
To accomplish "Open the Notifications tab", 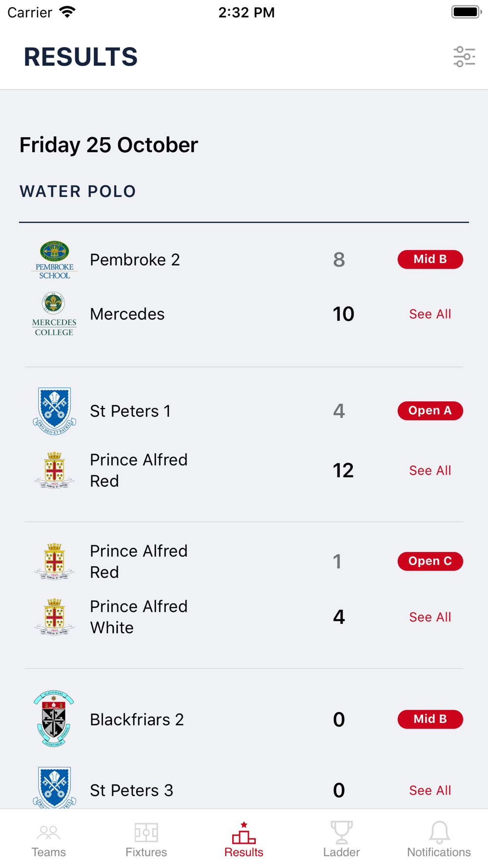I will 439,840.
